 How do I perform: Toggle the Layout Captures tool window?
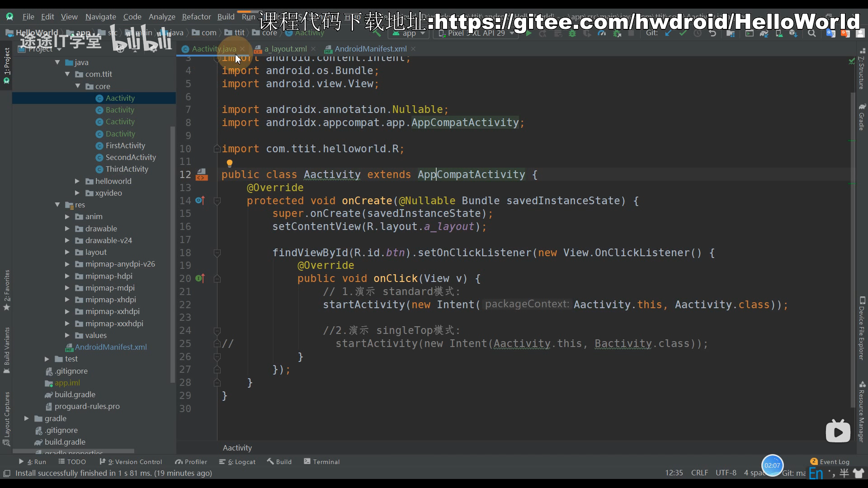(6, 419)
